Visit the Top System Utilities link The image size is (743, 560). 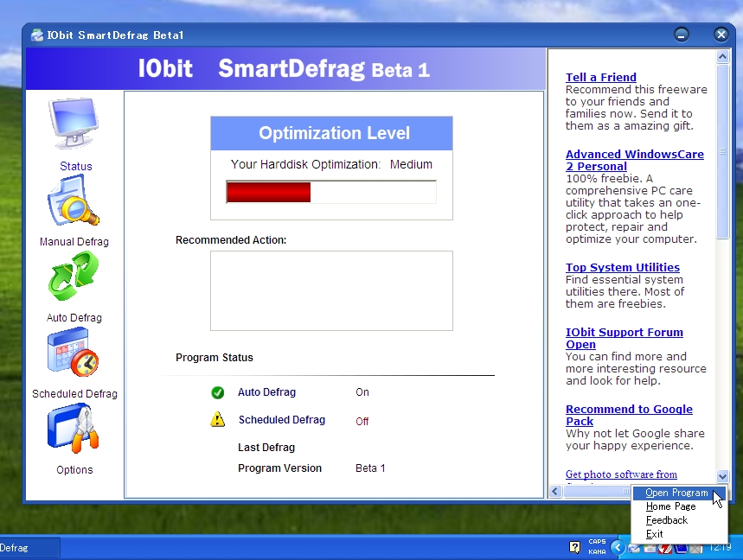point(623,267)
